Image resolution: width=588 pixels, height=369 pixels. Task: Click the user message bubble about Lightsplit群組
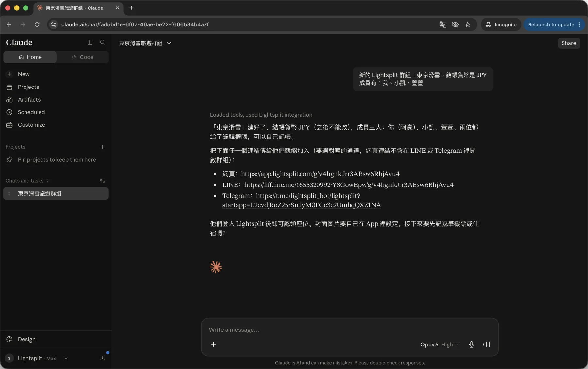(x=423, y=79)
